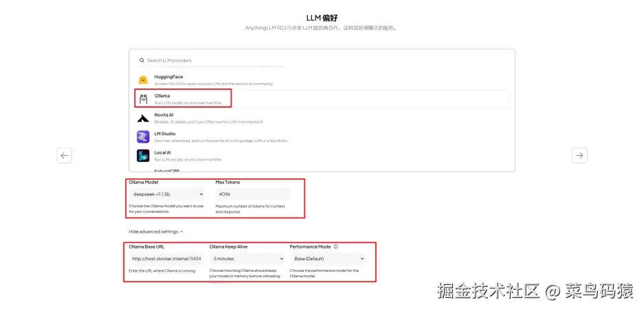
Task: Click the Performance Mode label text
Action: tap(310, 247)
